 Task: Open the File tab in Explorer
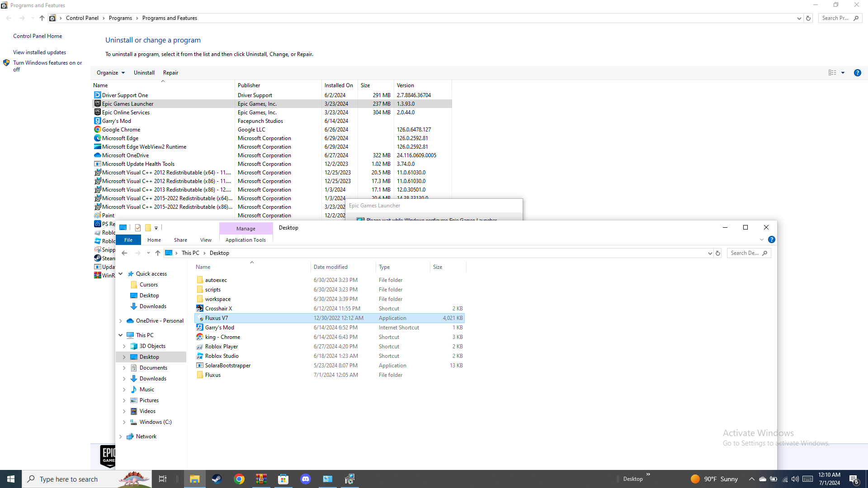point(128,240)
